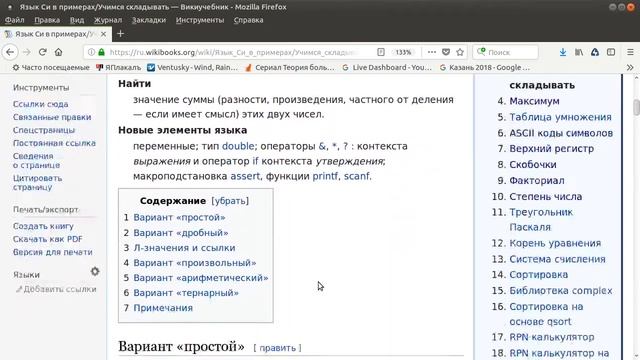Open Часто посещаемые bookmarks folder
This screenshot has width=640, height=360.
click(x=51, y=67)
